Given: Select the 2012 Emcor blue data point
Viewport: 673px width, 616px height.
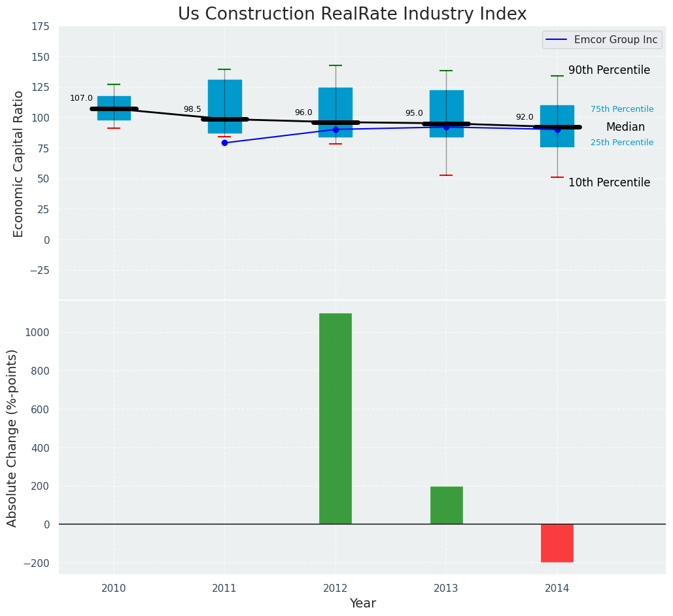Looking at the screenshot, I should pyautogui.click(x=336, y=129).
